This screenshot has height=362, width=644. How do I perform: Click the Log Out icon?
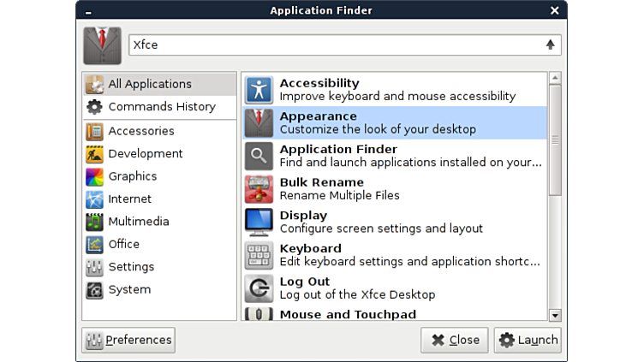[259, 288]
